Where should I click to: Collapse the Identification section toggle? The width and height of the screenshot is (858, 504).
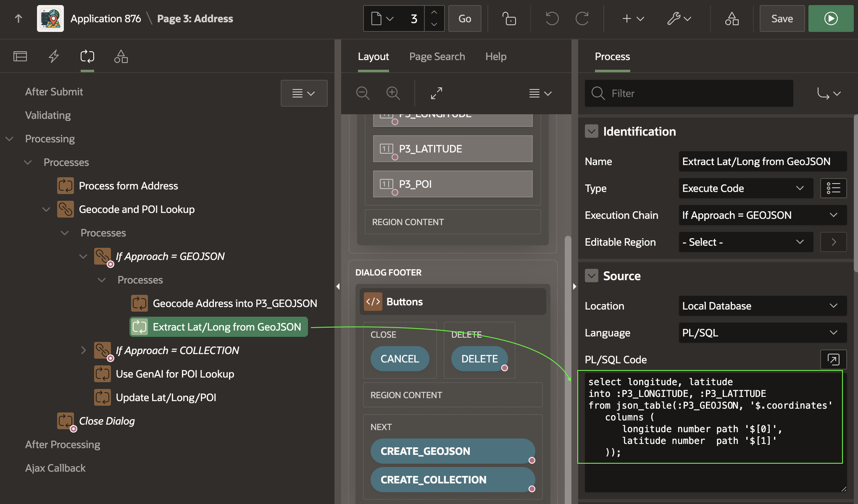point(592,131)
